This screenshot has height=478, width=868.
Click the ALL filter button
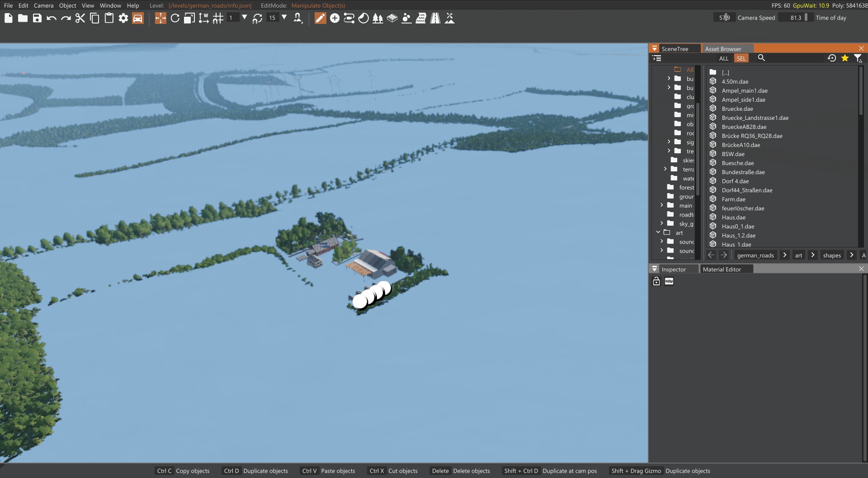coord(724,58)
